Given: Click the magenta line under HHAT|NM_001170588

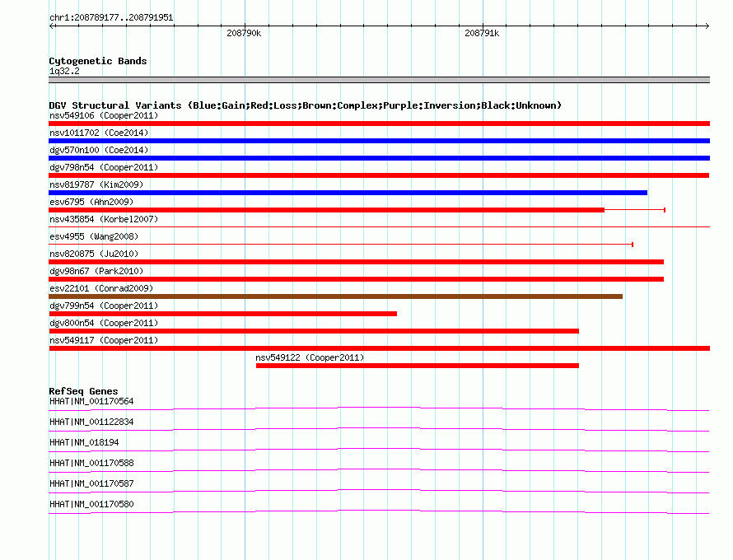Looking at the screenshot, I should coord(379,471).
